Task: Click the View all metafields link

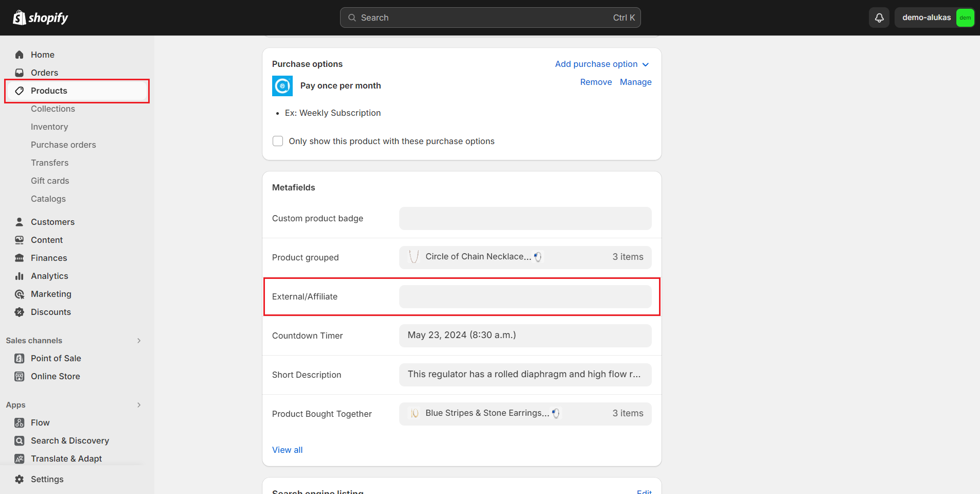Action: 287,450
